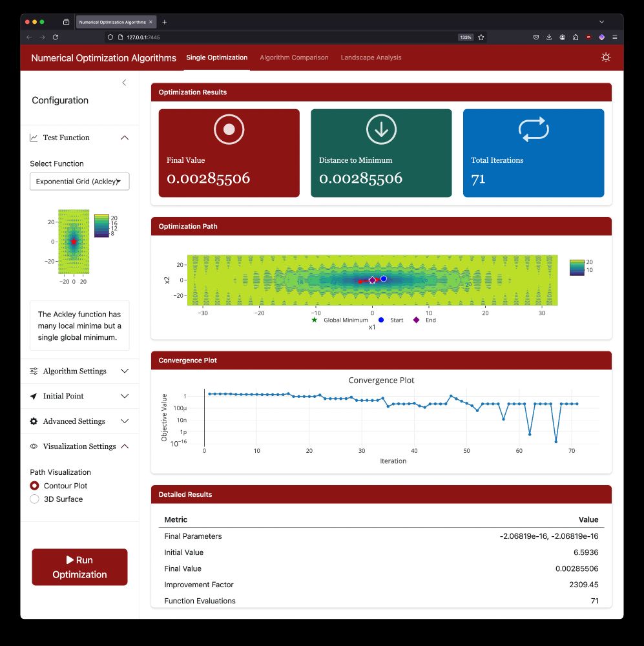This screenshot has width=644, height=646.
Task: Click the browser sidebar toggle icon
Action: point(66,22)
